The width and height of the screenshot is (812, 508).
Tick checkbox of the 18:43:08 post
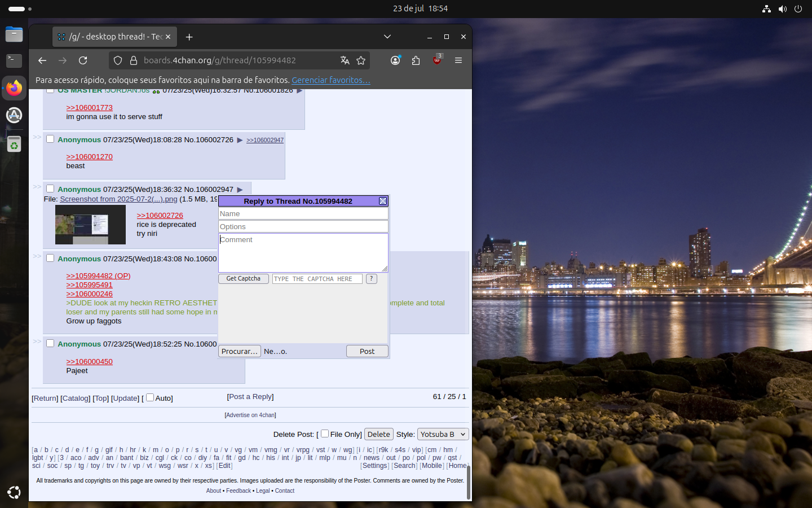coord(50,258)
